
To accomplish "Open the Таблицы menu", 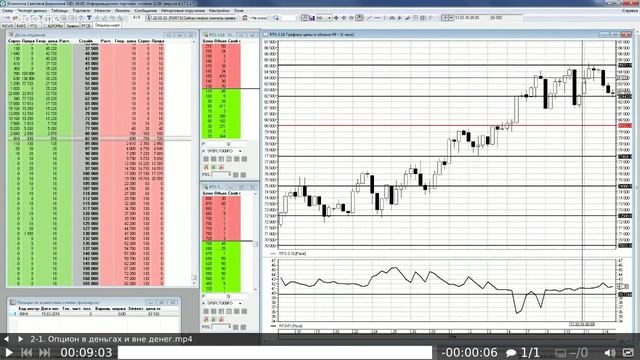I will pyautogui.click(x=60, y=11).
